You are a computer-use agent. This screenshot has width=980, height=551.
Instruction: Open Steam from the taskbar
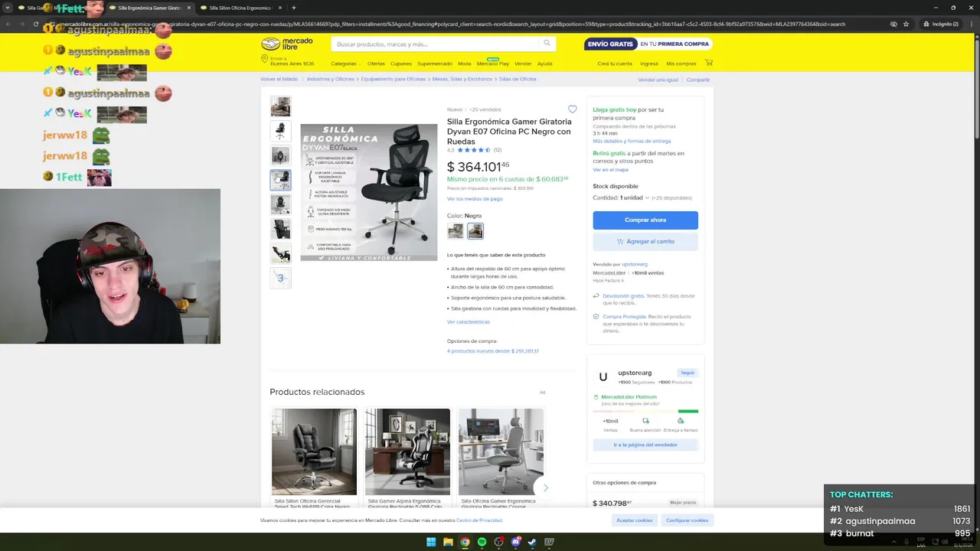(532, 542)
